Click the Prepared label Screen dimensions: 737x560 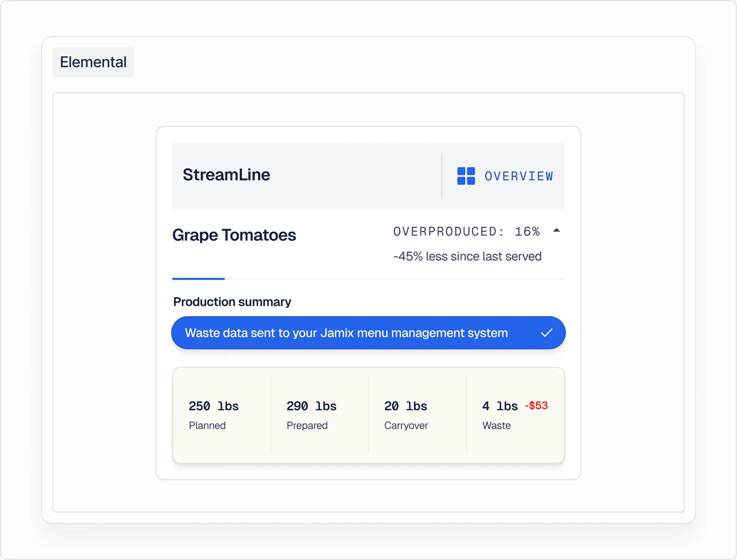[307, 426]
